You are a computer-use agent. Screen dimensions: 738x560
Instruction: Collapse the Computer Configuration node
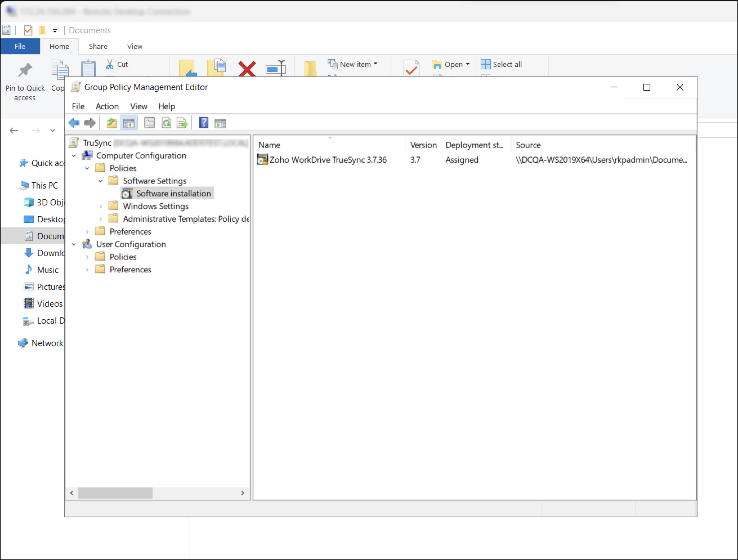click(x=74, y=156)
